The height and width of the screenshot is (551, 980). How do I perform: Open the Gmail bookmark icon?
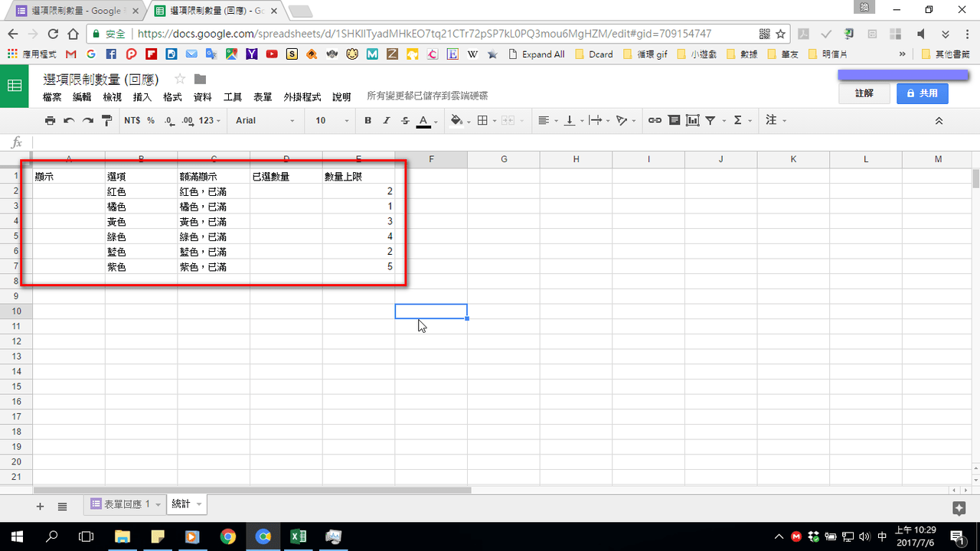click(x=71, y=54)
